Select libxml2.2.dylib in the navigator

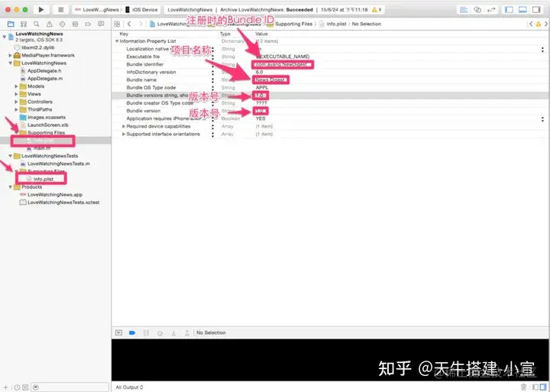click(x=38, y=47)
